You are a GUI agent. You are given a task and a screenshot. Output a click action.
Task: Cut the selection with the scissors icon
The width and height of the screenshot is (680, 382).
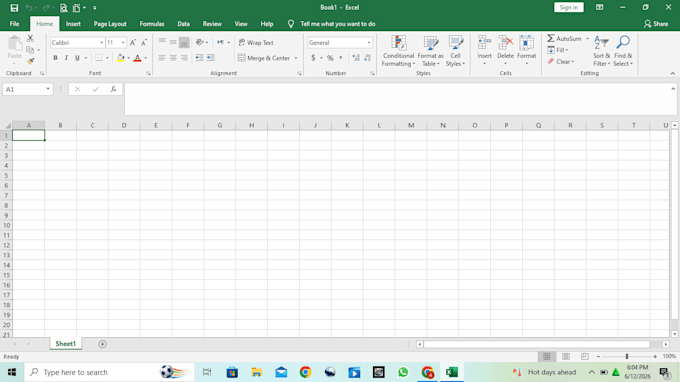(x=30, y=39)
